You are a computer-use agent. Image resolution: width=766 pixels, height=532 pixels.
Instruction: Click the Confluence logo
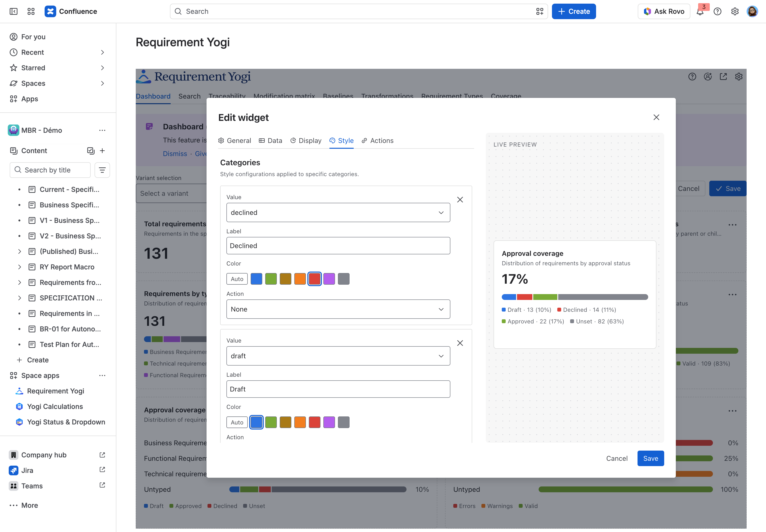coord(71,11)
